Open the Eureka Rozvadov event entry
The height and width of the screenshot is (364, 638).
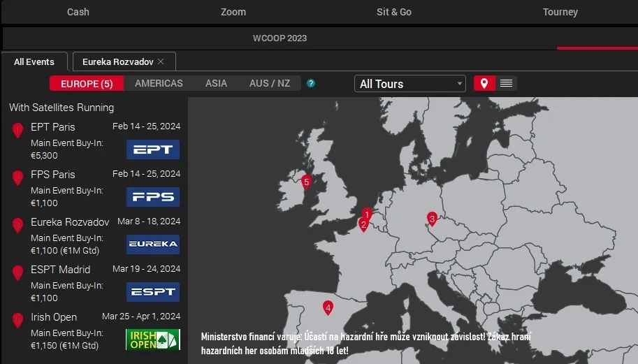[x=70, y=222]
